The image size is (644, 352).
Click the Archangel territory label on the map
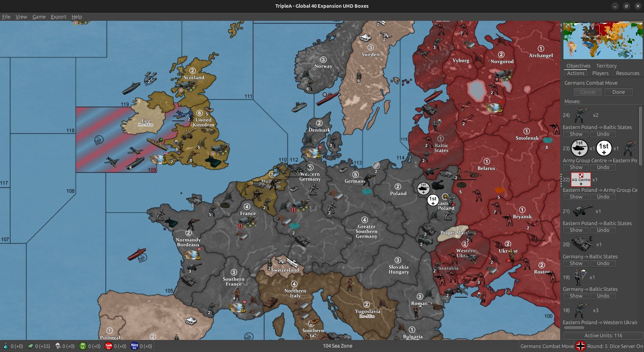click(541, 55)
